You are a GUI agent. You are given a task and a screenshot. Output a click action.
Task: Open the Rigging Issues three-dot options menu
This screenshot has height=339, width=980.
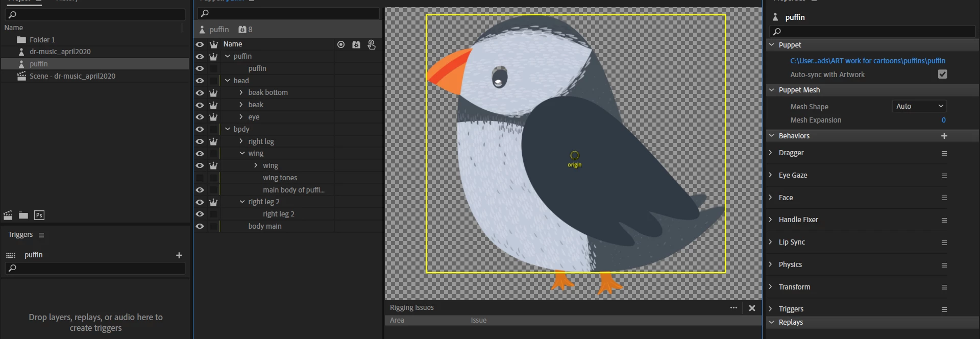click(x=733, y=308)
